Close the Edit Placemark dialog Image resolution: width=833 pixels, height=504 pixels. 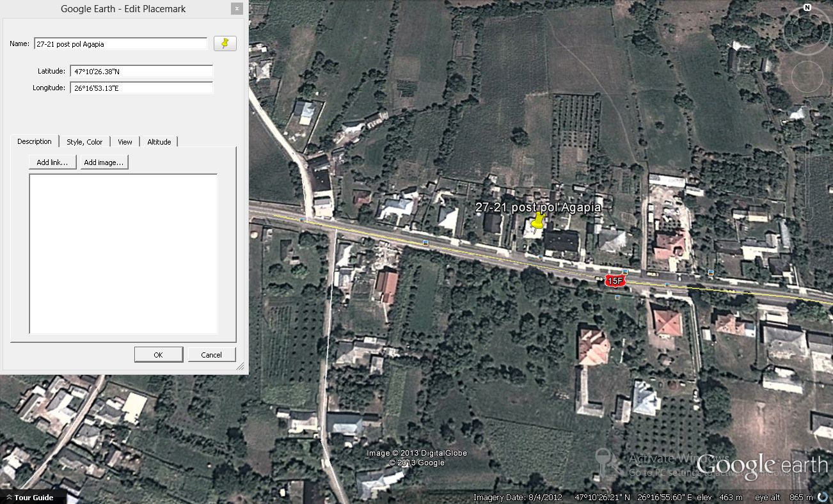pos(237,9)
